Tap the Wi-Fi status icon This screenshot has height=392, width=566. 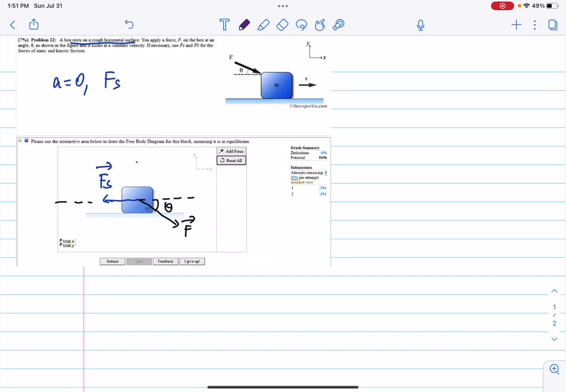527,6
